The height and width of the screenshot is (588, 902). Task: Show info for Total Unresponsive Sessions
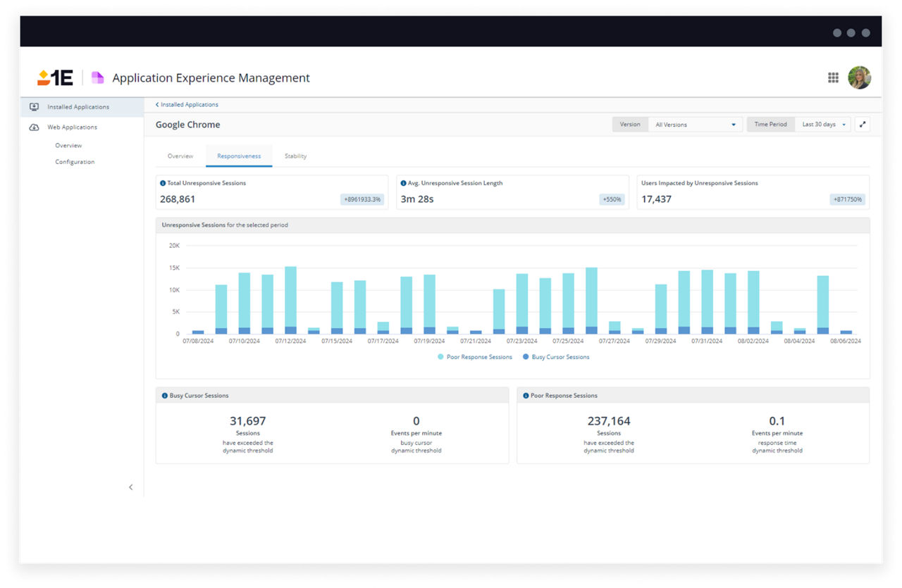point(163,183)
